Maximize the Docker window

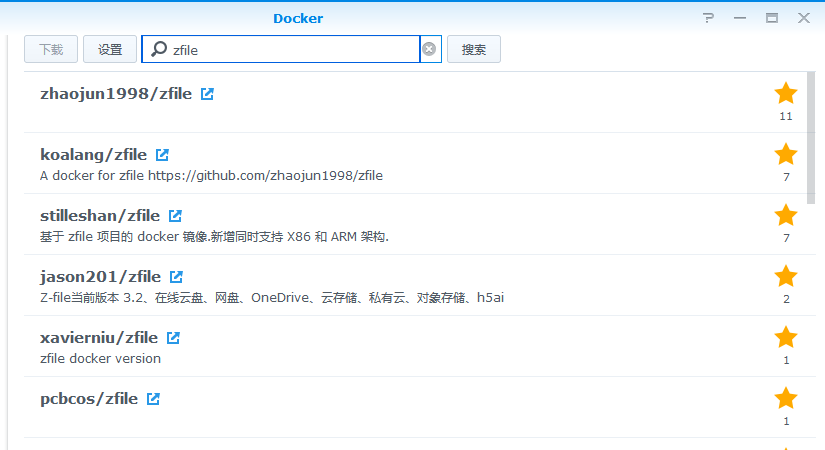pos(772,18)
